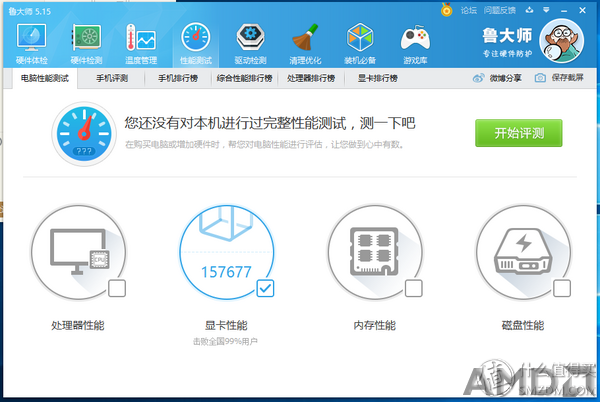Switch to the 处理器排行榜 tab
This screenshot has height=402, width=600.
tap(311, 78)
